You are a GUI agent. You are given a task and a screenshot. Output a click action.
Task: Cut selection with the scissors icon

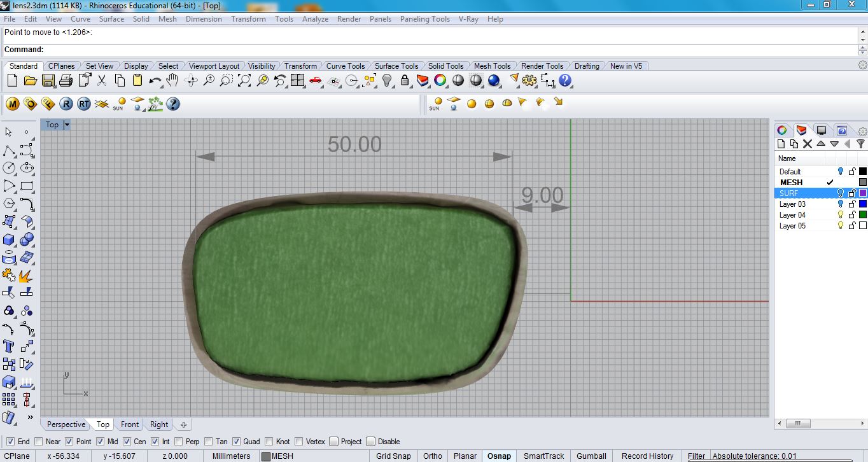point(102,81)
